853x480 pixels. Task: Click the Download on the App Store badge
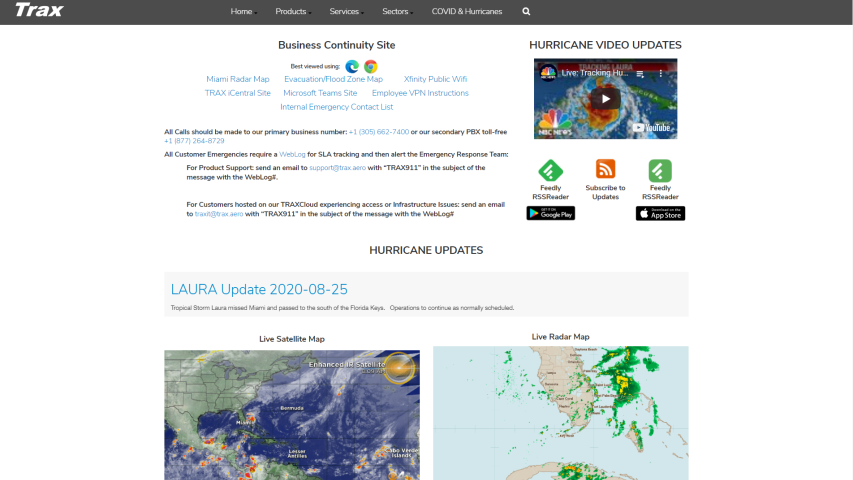(660, 213)
